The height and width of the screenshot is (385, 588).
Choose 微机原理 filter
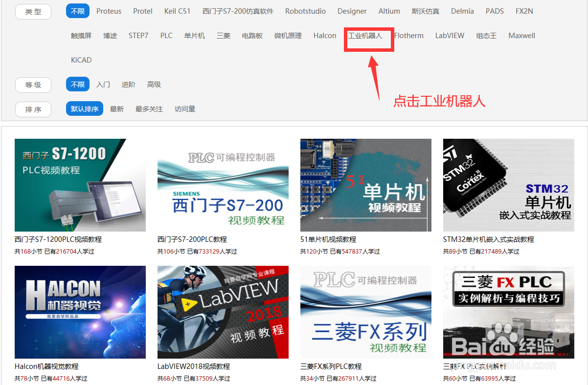tap(288, 36)
